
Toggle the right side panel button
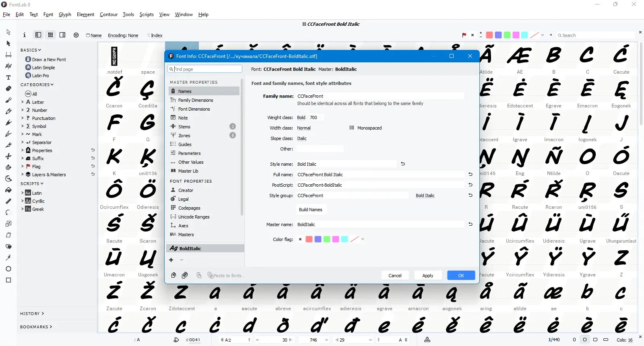click(62, 35)
